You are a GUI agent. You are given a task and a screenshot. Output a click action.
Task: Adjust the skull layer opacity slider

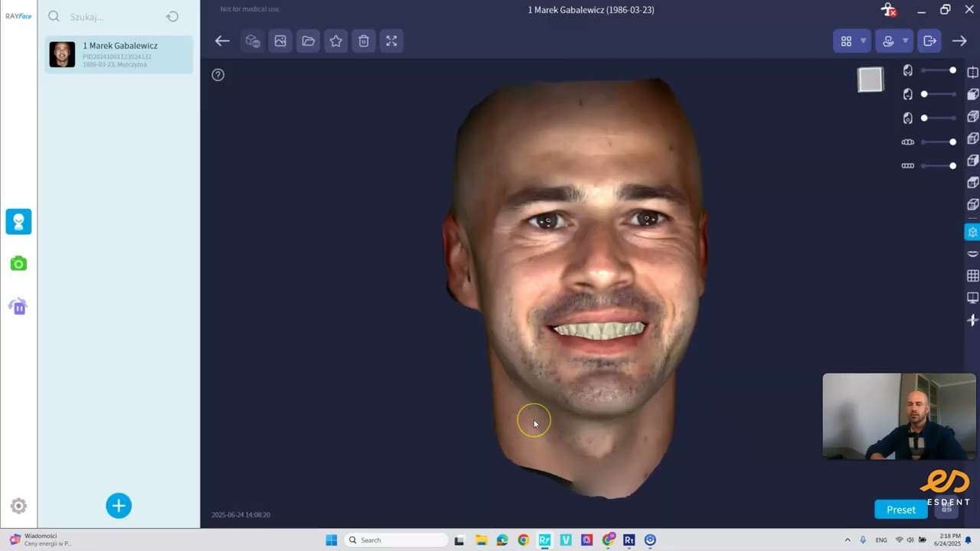pyautogui.click(x=939, y=118)
